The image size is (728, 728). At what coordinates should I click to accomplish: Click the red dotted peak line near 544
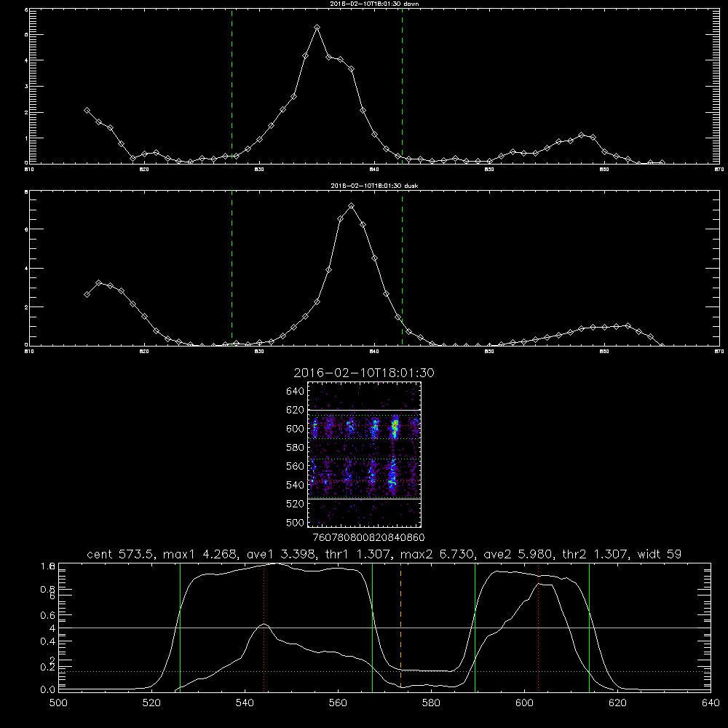(x=264, y=627)
